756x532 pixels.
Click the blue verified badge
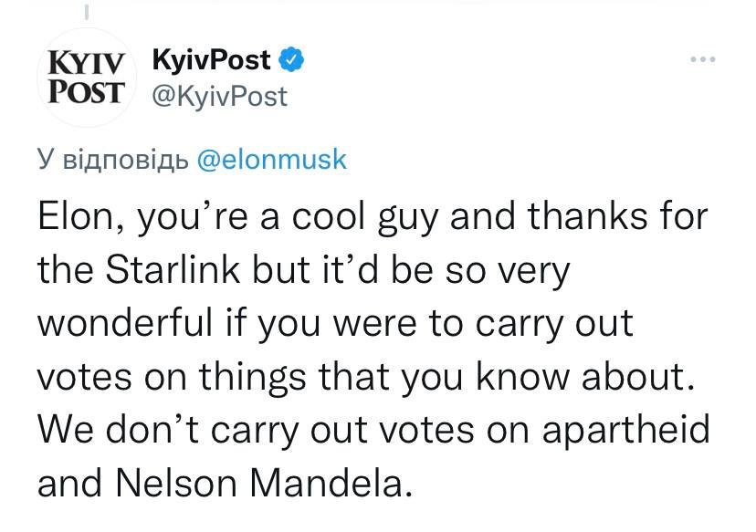(x=290, y=61)
